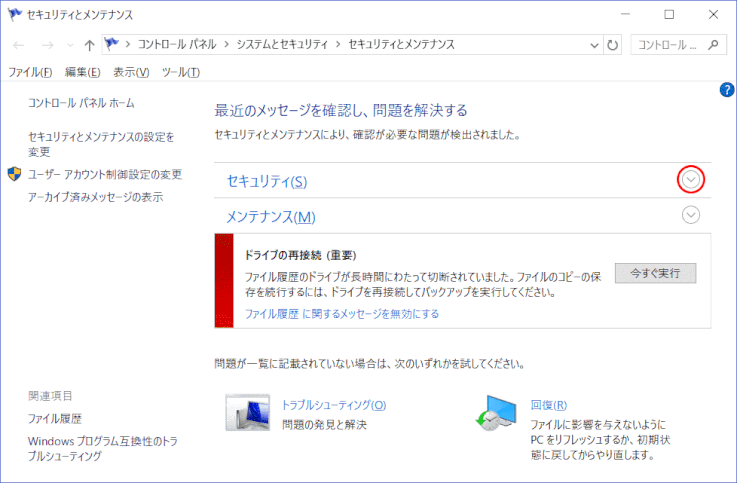Screen dimensions: 737x483
Task: Open ファイル履歴 under related items
Action: [x=55, y=419]
